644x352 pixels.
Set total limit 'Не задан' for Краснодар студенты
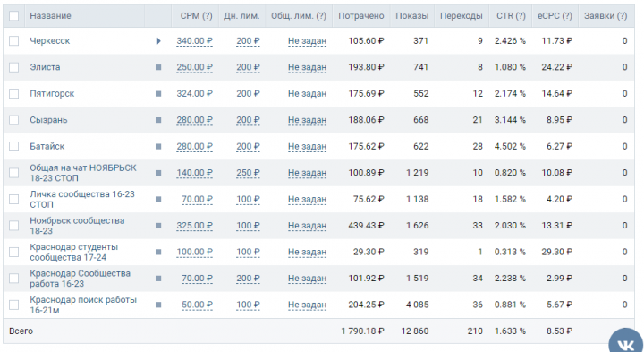307,252
